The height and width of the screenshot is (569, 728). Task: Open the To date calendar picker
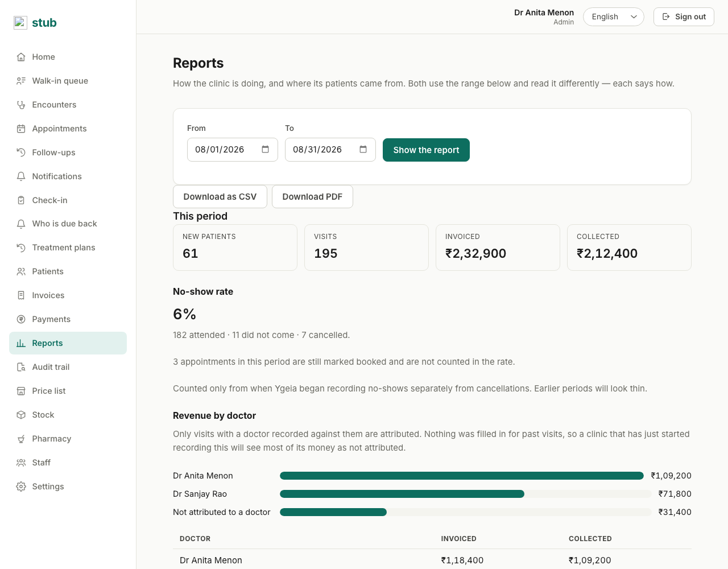coord(363,150)
